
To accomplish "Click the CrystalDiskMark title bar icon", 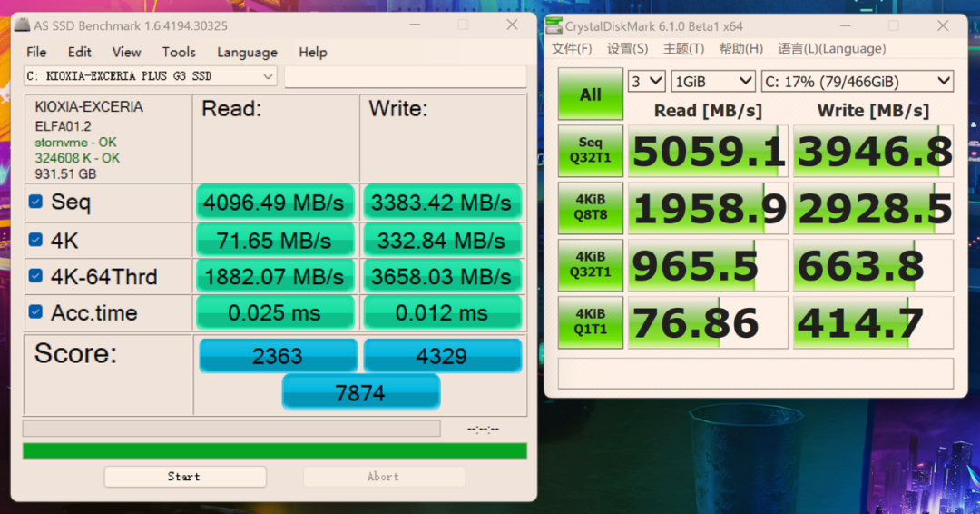I will 554,25.
